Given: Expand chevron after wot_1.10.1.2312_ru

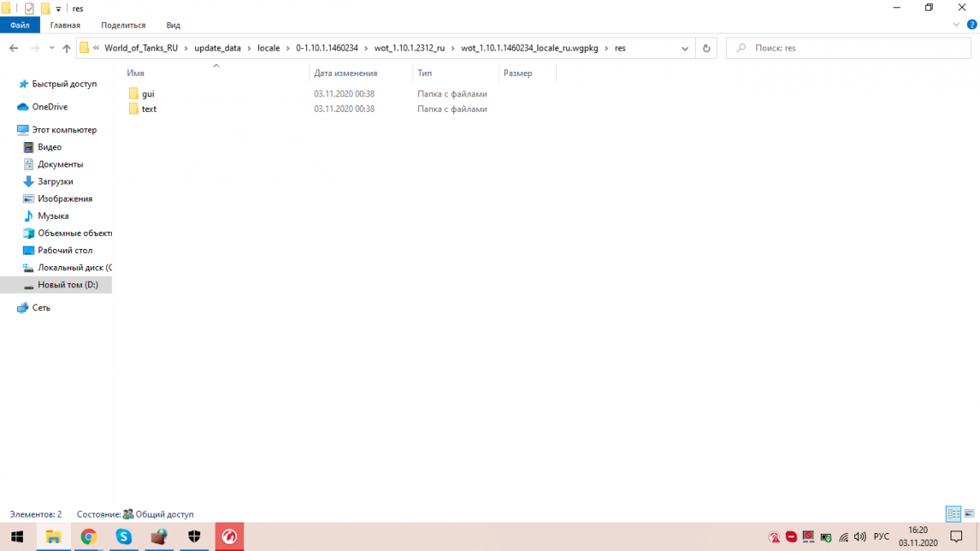Looking at the screenshot, I should (x=452, y=48).
